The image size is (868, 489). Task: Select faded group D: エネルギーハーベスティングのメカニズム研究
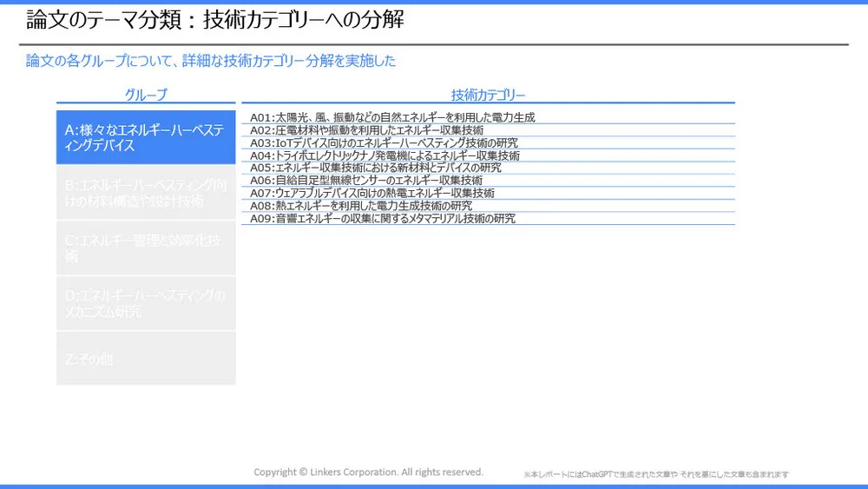146,303
